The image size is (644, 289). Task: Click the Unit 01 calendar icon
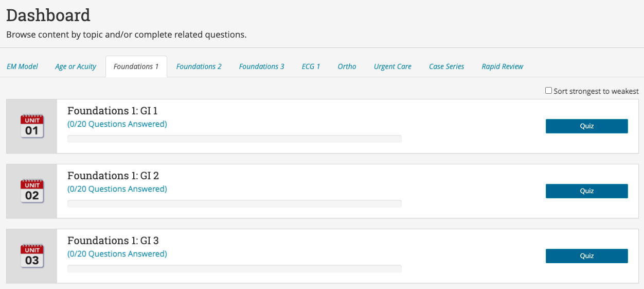32,127
